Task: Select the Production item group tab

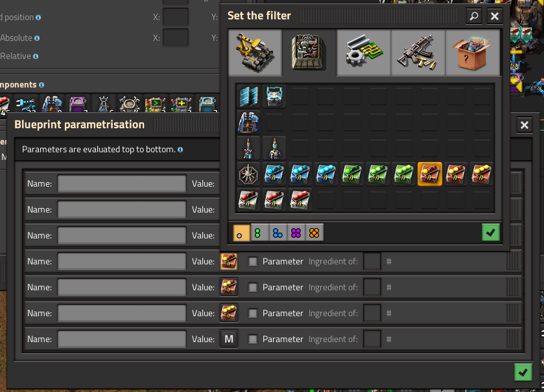Action: pos(309,52)
